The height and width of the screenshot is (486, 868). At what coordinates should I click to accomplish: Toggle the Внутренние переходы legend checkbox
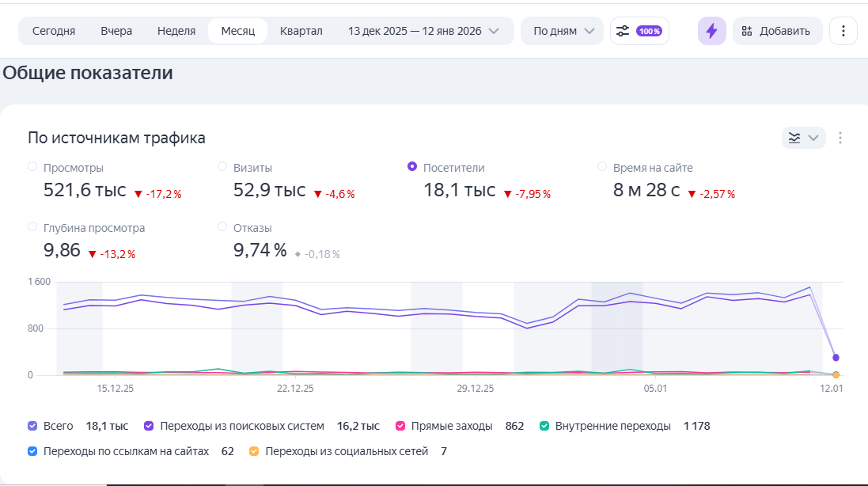click(544, 426)
